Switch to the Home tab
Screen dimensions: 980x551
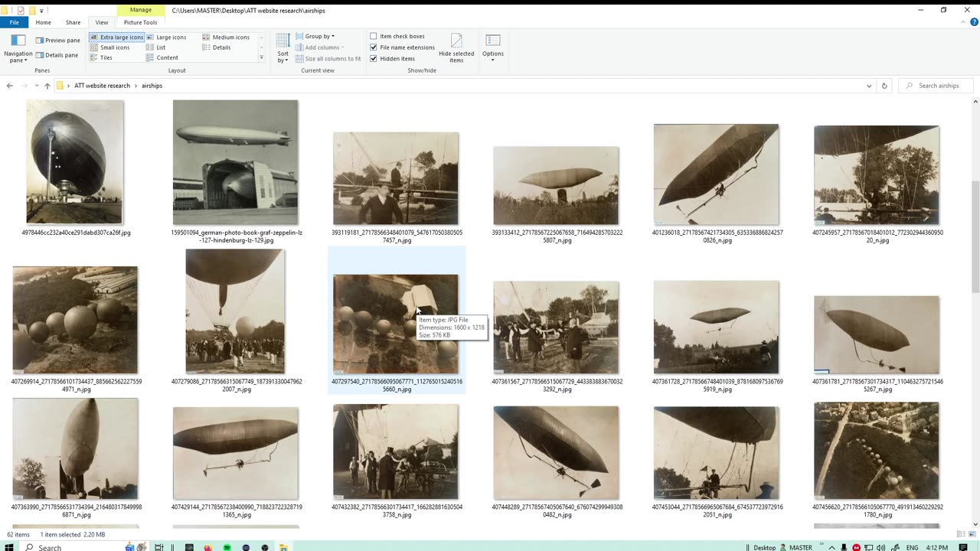tap(43, 22)
